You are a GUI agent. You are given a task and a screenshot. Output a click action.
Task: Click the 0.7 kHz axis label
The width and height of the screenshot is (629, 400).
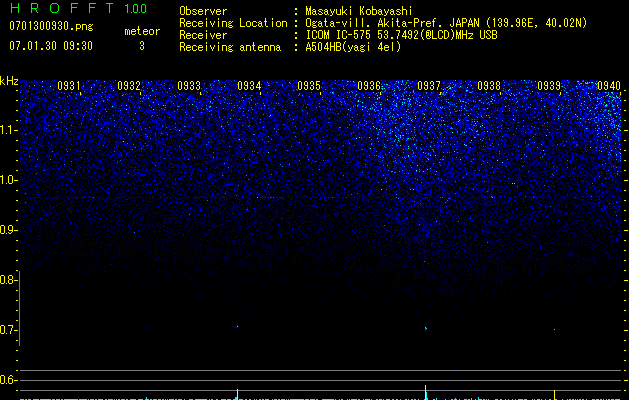point(9,330)
